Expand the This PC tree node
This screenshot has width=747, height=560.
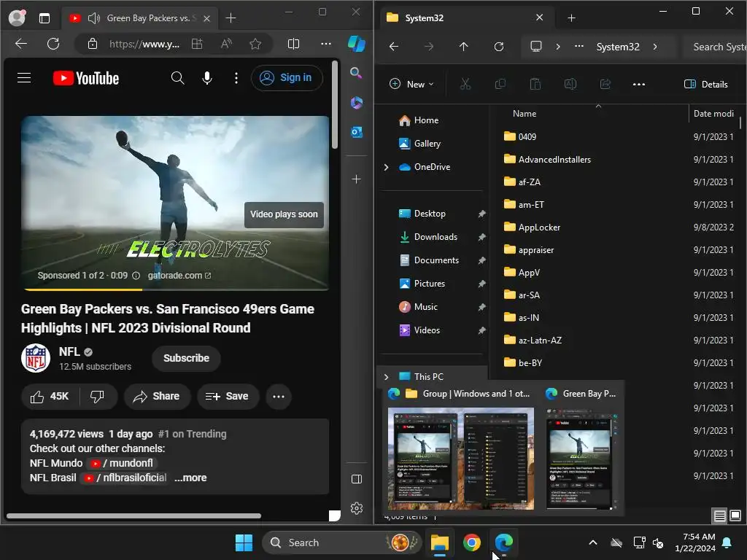coord(386,377)
